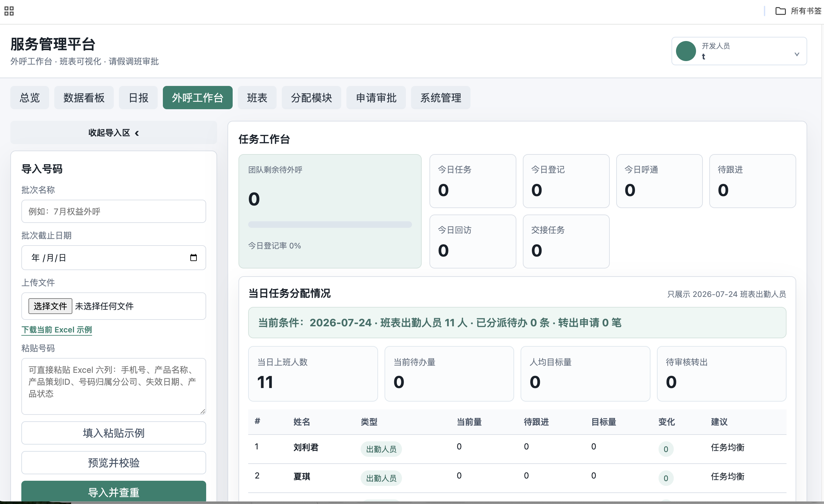Click the 目标量 column header
The image size is (824, 504).
pyautogui.click(x=604, y=422)
